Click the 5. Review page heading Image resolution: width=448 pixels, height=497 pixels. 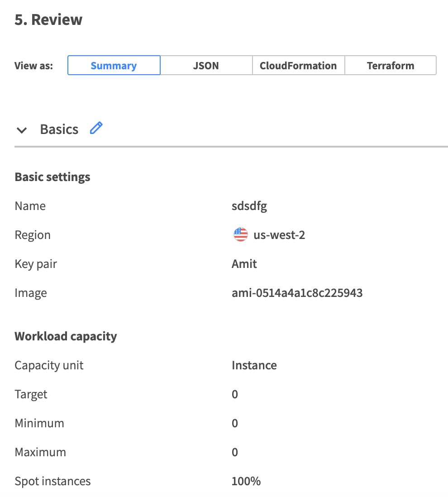[48, 20]
